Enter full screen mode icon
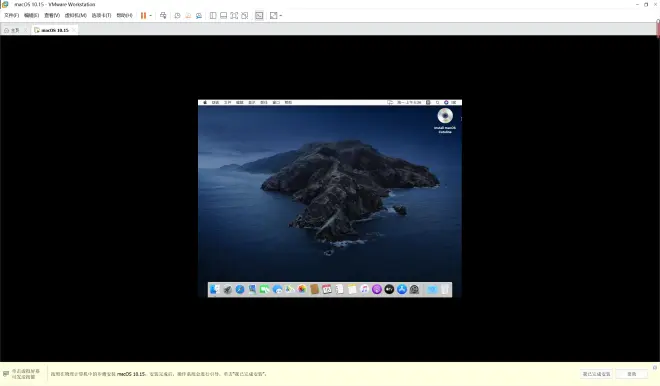 234,16
